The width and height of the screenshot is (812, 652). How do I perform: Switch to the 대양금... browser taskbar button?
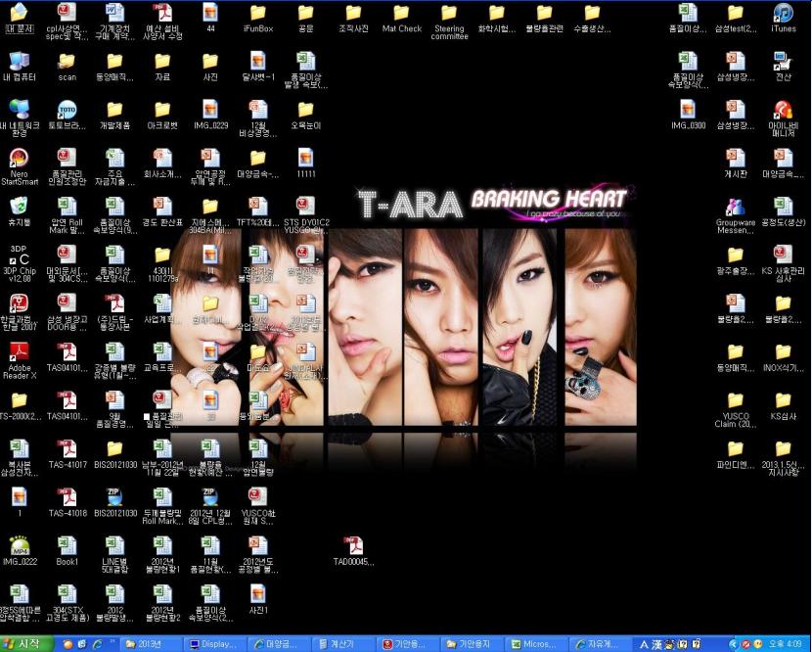click(x=278, y=644)
